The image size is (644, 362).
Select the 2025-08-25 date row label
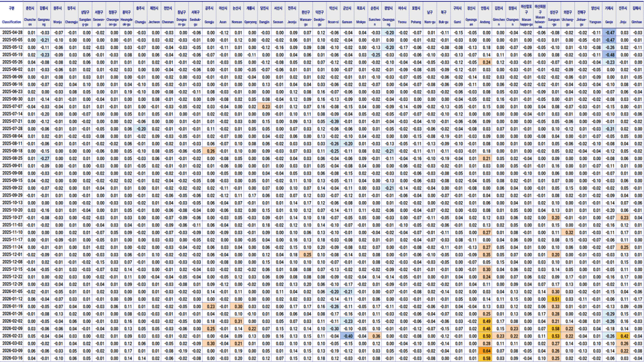(x=12, y=158)
